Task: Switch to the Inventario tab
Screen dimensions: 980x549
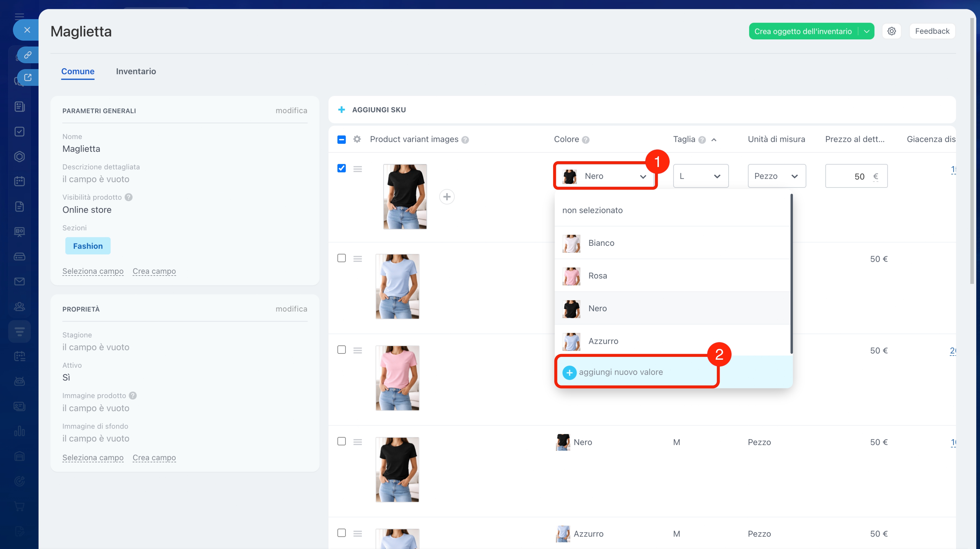Action: [136, 71]
